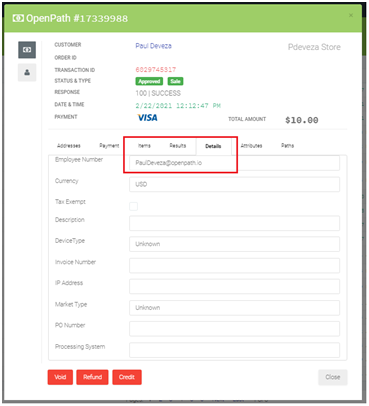Screen dimensions: 369x406
Task: Click the Refund button
Action: tap(92, 377)
